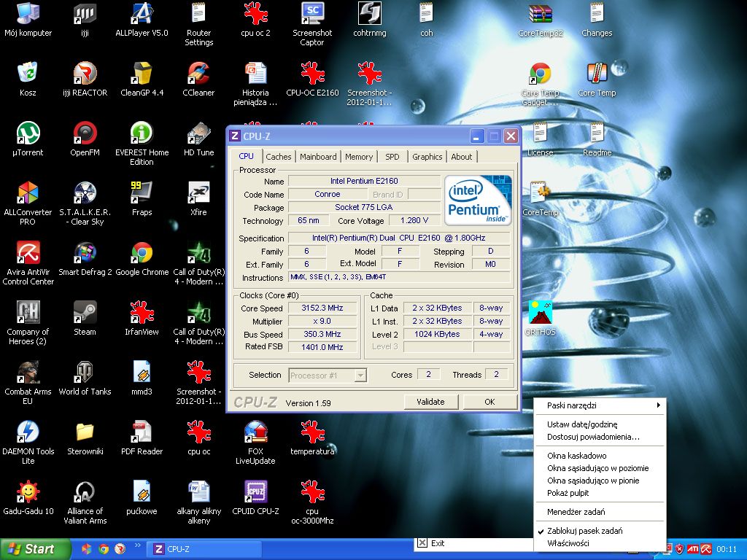Image resolution: width=747 pixels, height=560 pixels.
Task: Launch Fraps from desktop
Action: pyautogui.click(x=142, y=200)
